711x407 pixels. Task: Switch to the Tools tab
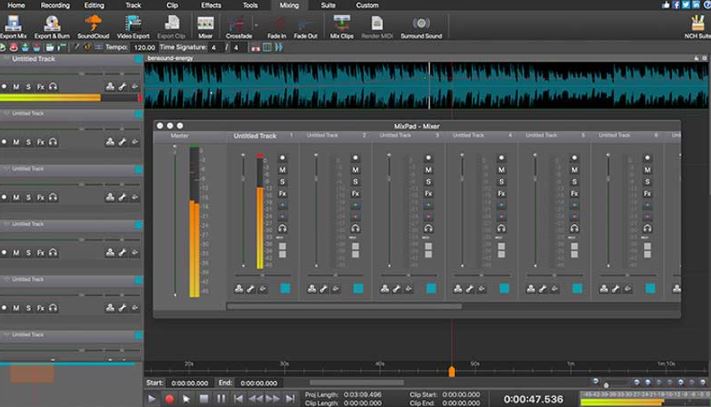point(250,5)
